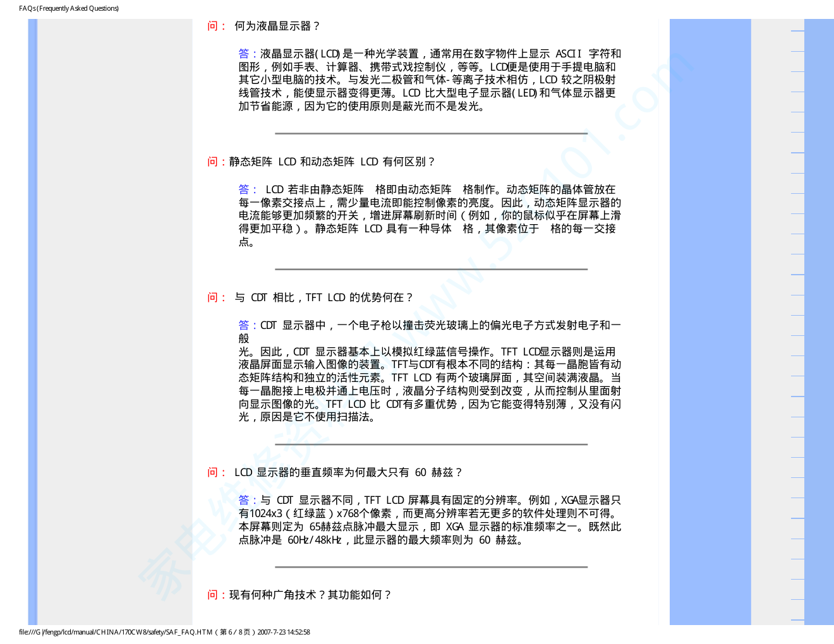Click the page indicator '第 6 / 8 页'
This screenshot has width=834, height=644.
(x=236, y=632)
